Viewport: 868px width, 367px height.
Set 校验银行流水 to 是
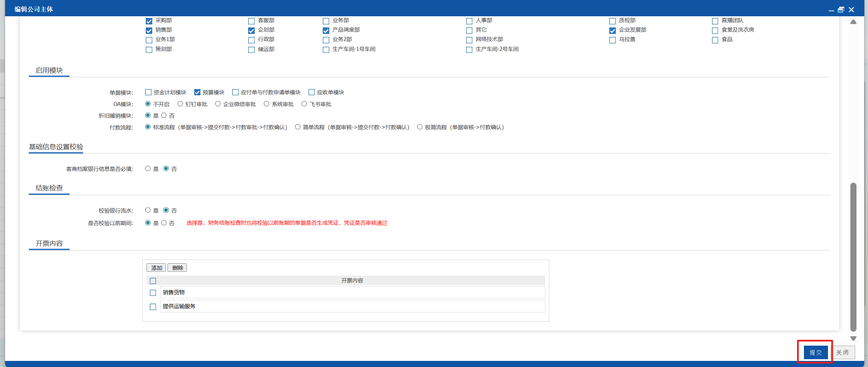tap(147, 210)
